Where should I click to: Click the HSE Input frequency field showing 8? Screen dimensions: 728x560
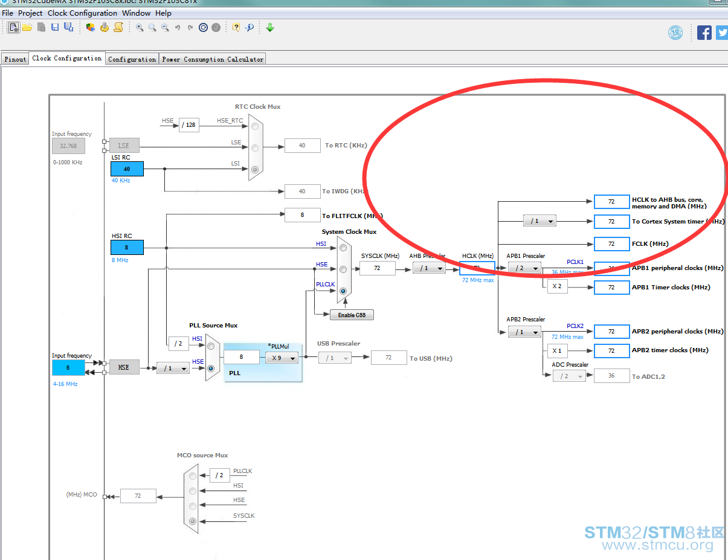[68, 367]
